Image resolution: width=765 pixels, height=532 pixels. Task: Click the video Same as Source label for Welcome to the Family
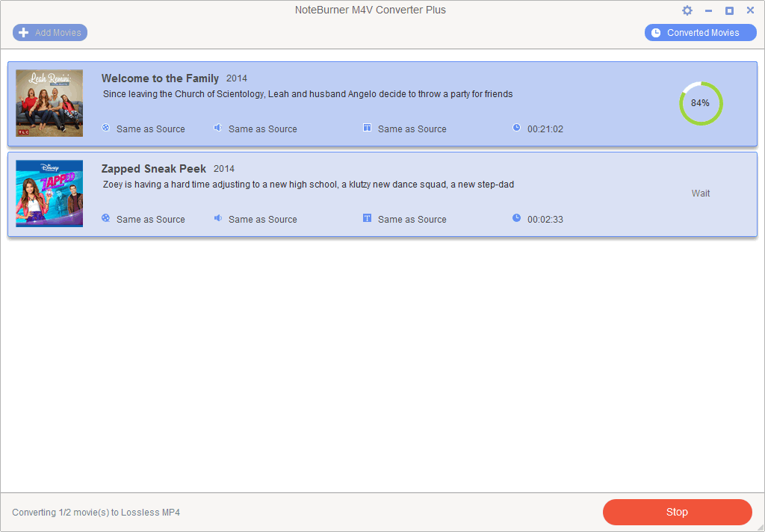151,129
